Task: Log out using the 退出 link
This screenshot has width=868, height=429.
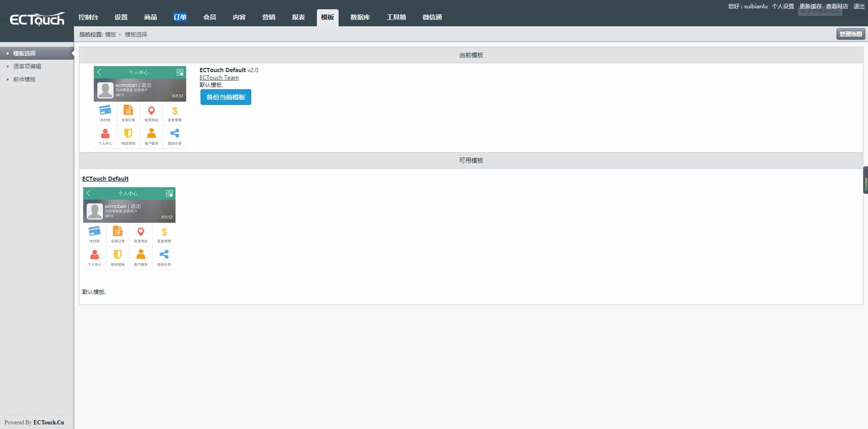Action: [x=859, y=6]
